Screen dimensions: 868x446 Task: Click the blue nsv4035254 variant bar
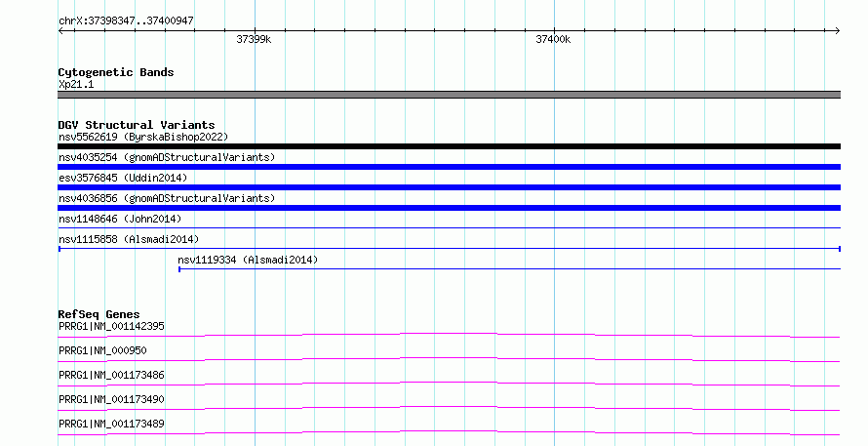coord(449,167)
